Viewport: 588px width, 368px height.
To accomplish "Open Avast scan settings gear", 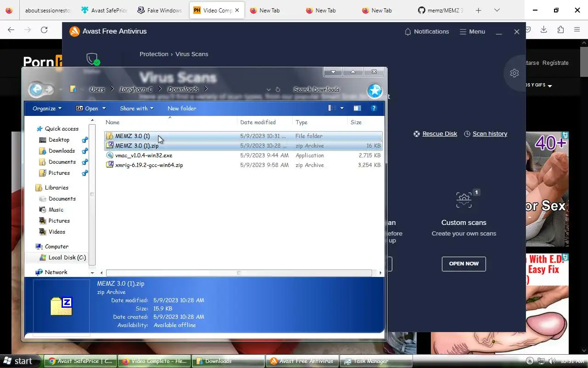I will [514, 73].
